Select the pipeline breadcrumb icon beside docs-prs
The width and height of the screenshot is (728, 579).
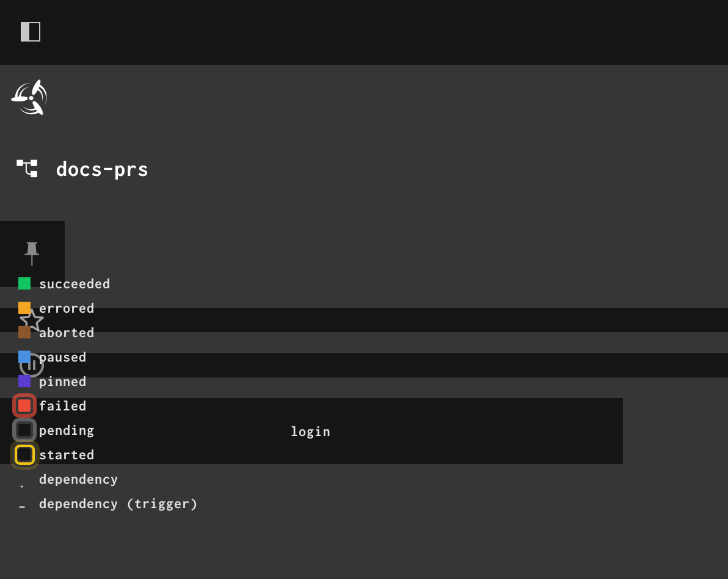pos(26,168)
